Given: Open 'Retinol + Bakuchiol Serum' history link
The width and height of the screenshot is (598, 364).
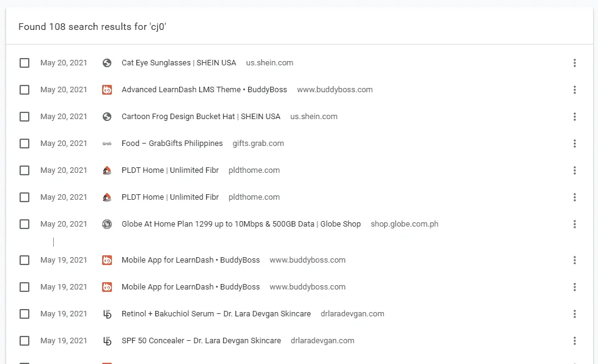Looking at the screenshot, I should (216, 314).
